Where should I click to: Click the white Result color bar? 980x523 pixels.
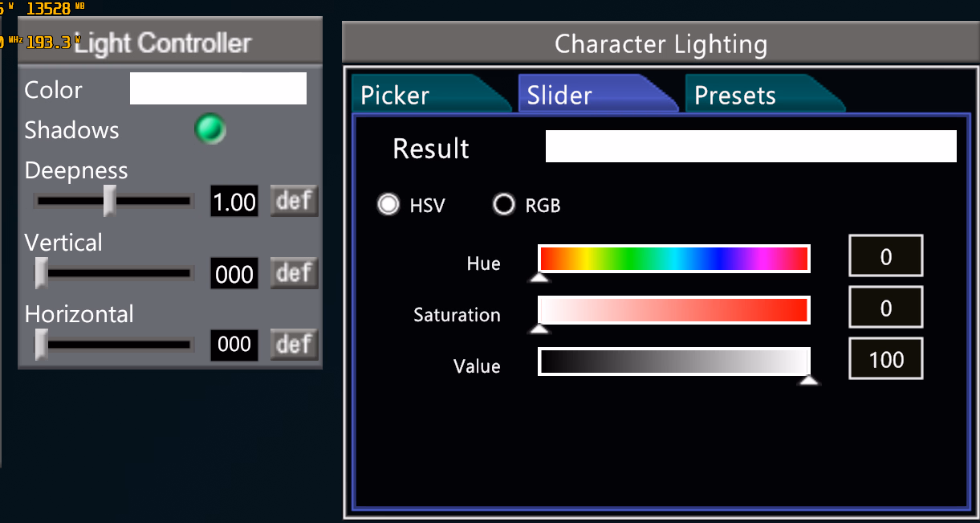coord(750,146)
